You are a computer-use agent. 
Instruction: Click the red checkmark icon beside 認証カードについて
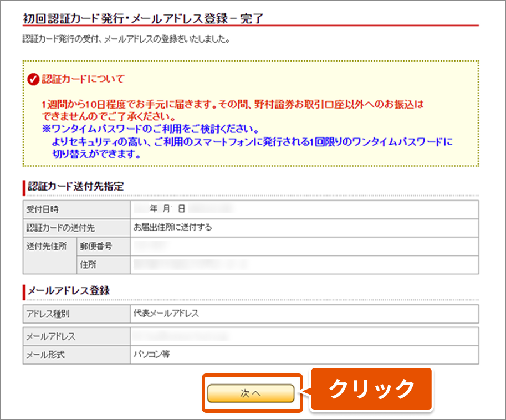click(x=33, y=80)
